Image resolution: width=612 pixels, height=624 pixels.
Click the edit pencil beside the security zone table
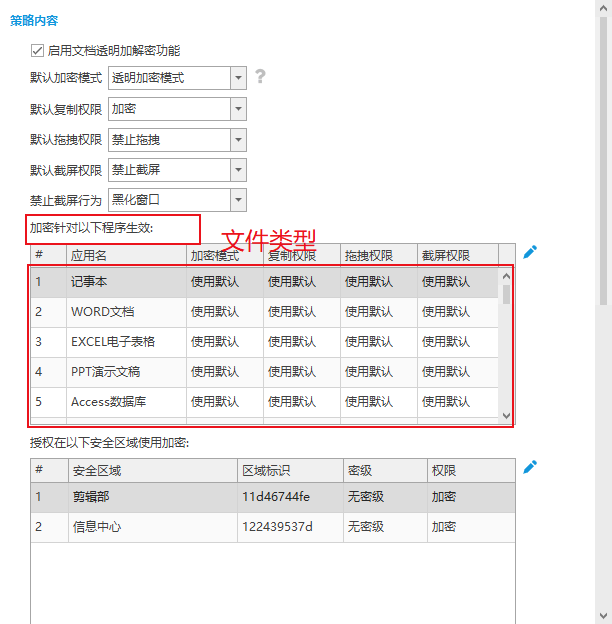[530, 466]
